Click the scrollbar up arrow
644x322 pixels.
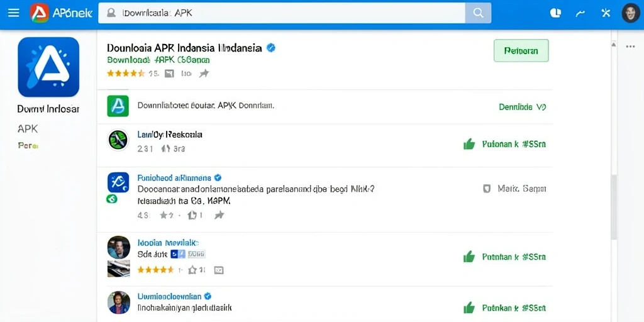pos(614,44)
